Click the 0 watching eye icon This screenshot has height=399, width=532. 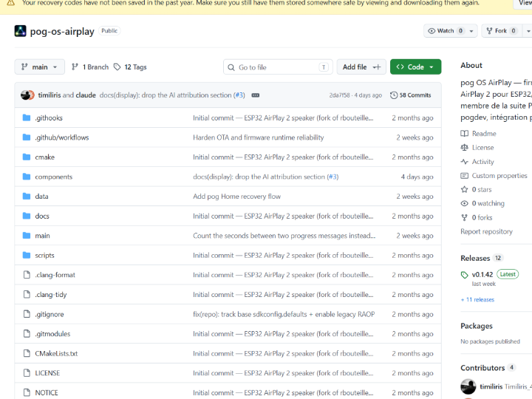(x=464, y=204)
